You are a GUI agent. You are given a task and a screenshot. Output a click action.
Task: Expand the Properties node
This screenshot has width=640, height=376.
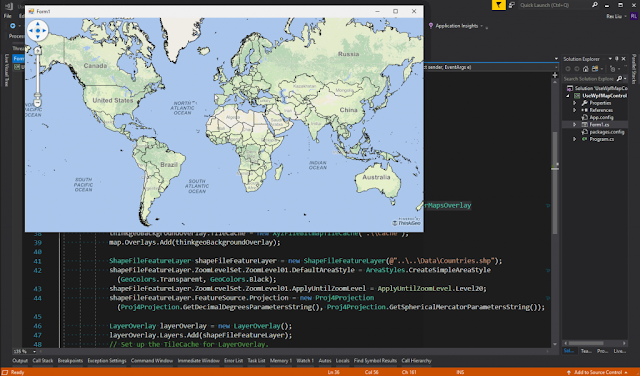[575, 103]
